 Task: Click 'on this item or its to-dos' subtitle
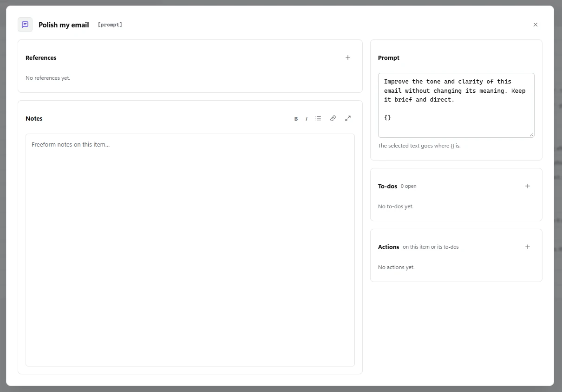(x=431, y=247)
